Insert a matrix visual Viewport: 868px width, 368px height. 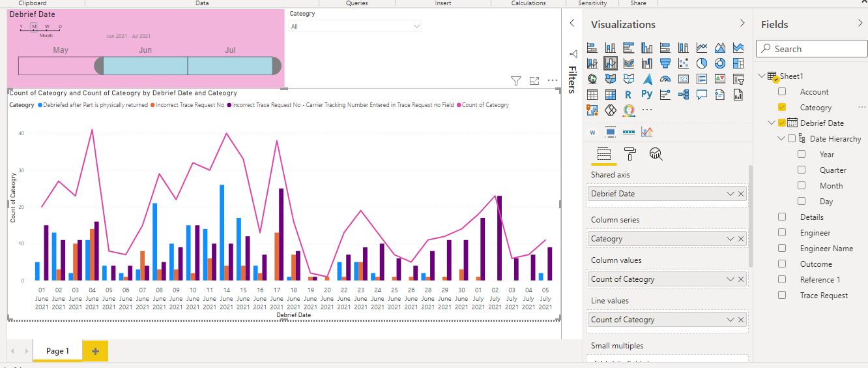point(611,95)
